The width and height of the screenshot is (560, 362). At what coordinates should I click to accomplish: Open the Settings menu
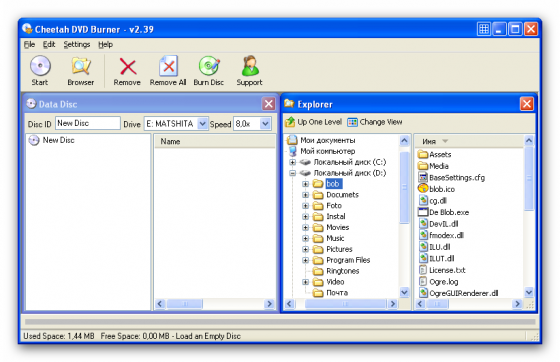pyautogui.click(x=77, y=45)
